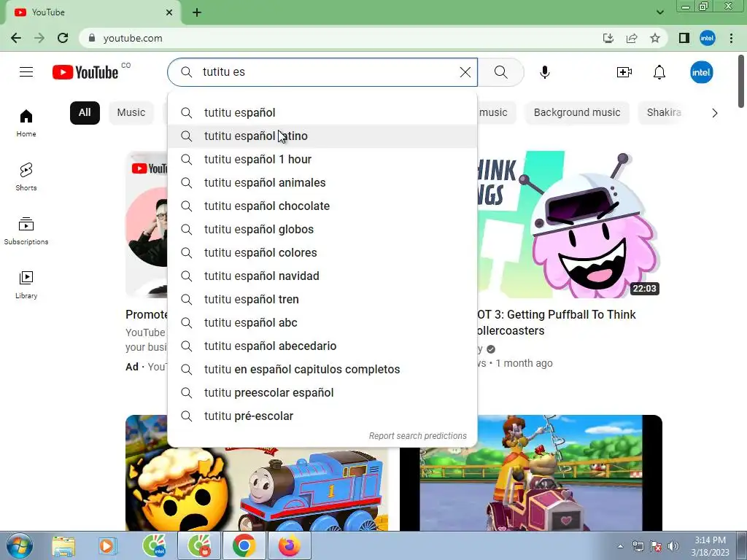Choose suggestion "tututu español chocolate"
This screenshot has height=560, width=747.
[322, 206]
